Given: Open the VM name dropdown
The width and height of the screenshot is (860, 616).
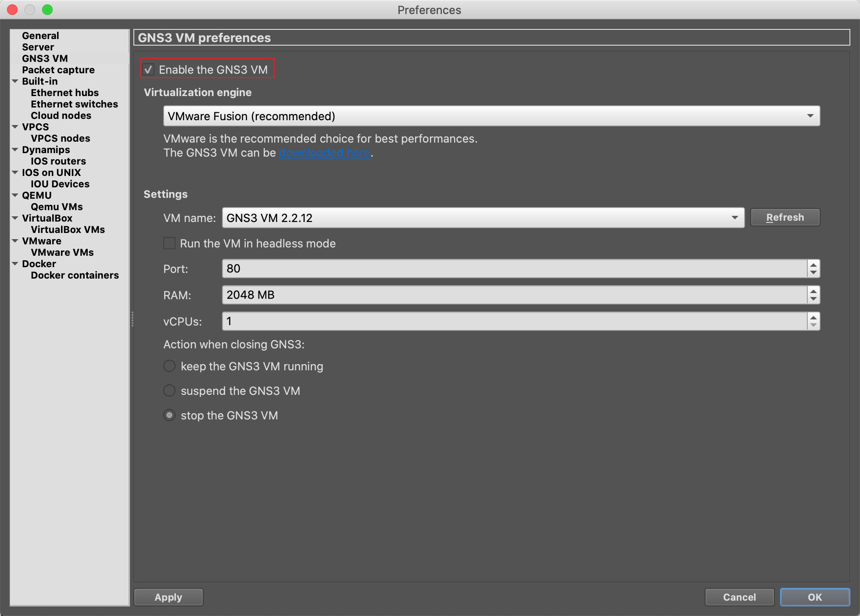Looking at the screenshot, I should (483, 218).
